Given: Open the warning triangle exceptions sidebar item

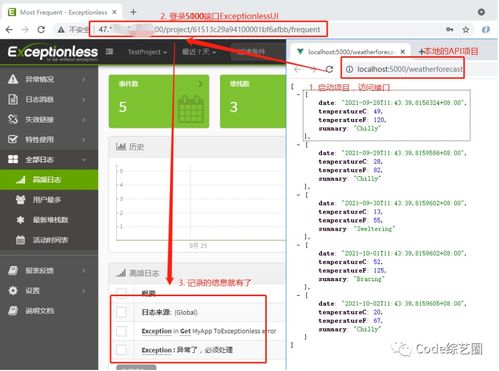Looking at the screenshot, I should click(13, 79).
